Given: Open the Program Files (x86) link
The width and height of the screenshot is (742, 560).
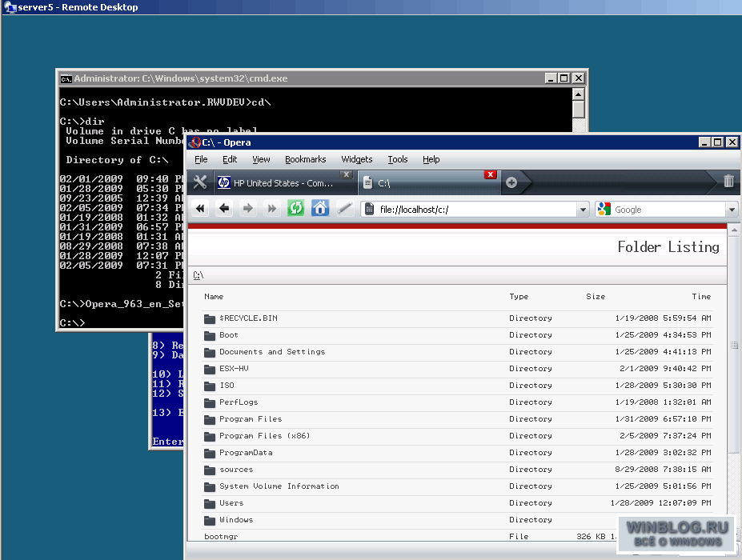Looking at the screenshot, I should [264, 436].
